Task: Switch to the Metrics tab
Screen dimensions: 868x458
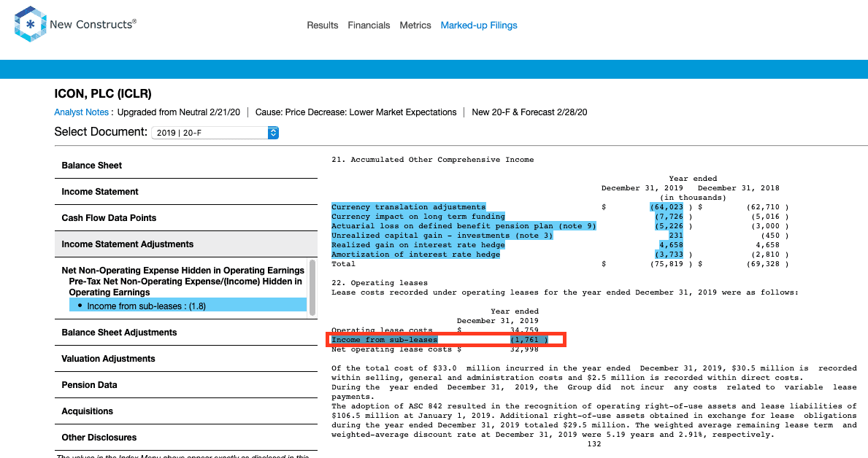Action: pos(415,26)
